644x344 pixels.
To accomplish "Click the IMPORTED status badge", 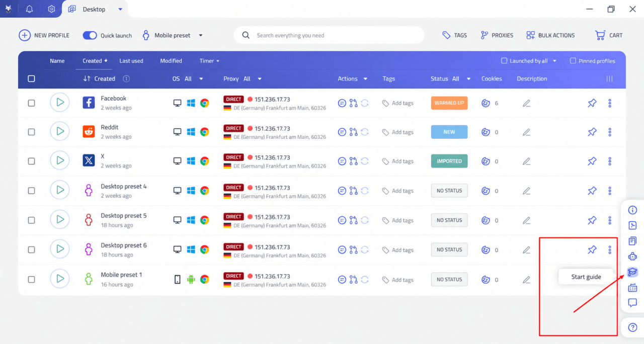I will point(449,161).
